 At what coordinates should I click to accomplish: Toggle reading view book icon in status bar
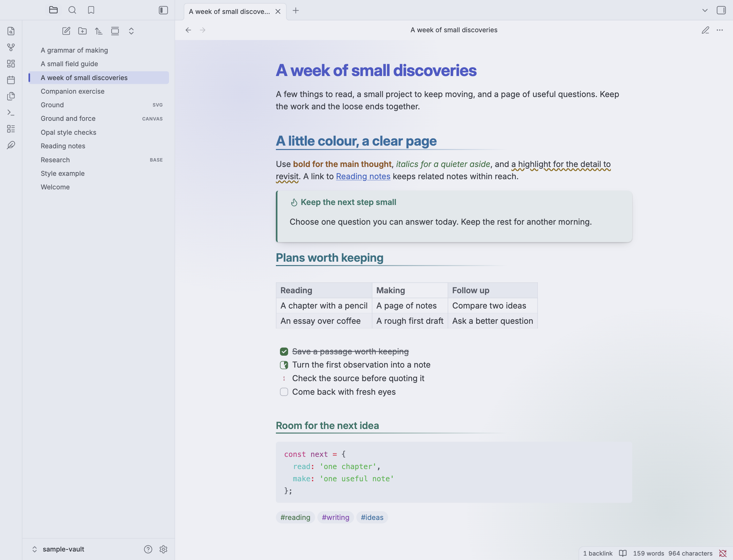click(623, 554)
